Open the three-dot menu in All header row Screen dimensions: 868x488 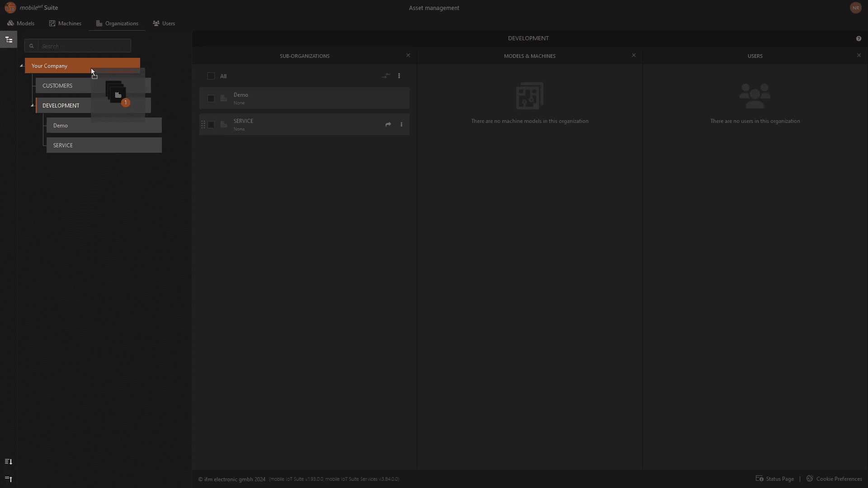pos(399,76)
